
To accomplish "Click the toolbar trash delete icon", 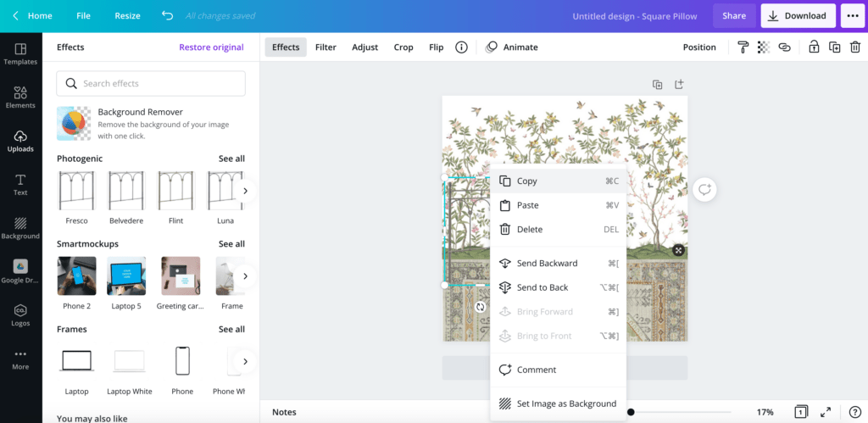I will 855,47.
